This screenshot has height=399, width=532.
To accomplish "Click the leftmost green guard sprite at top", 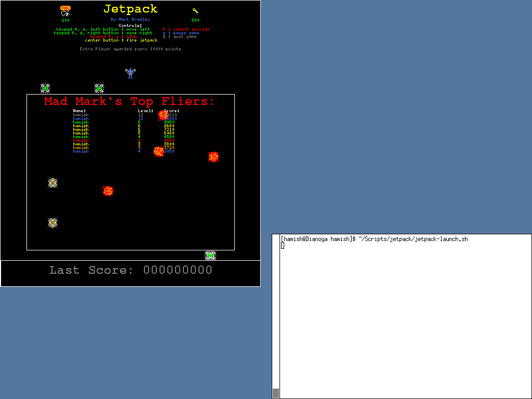I will coord(45,88).
